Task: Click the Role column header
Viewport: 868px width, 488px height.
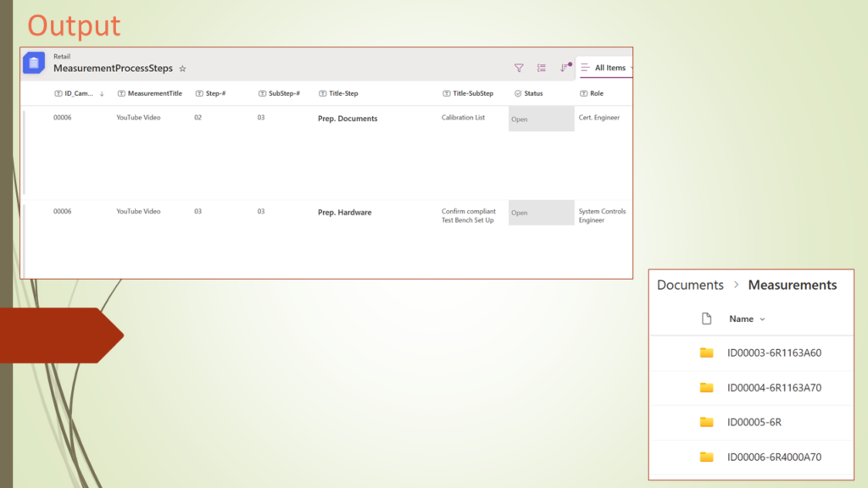Action: point(592,93)
